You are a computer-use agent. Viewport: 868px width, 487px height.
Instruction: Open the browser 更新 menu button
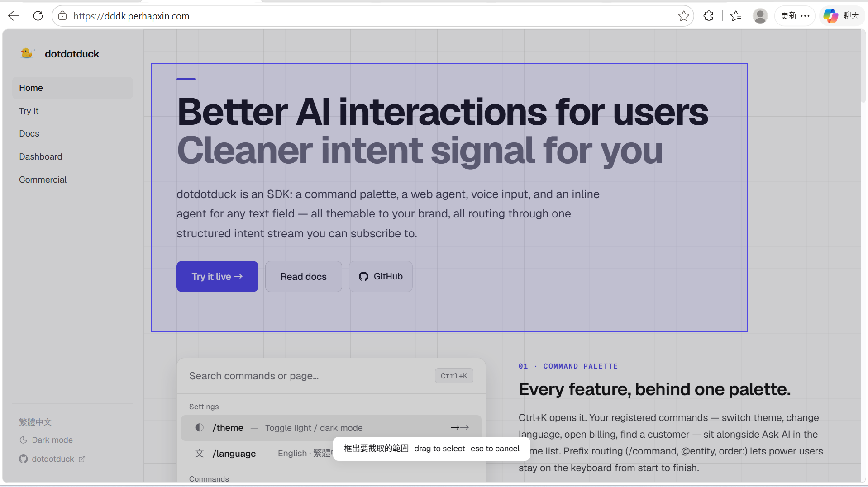pyautogui.click(x=795, y=16)
